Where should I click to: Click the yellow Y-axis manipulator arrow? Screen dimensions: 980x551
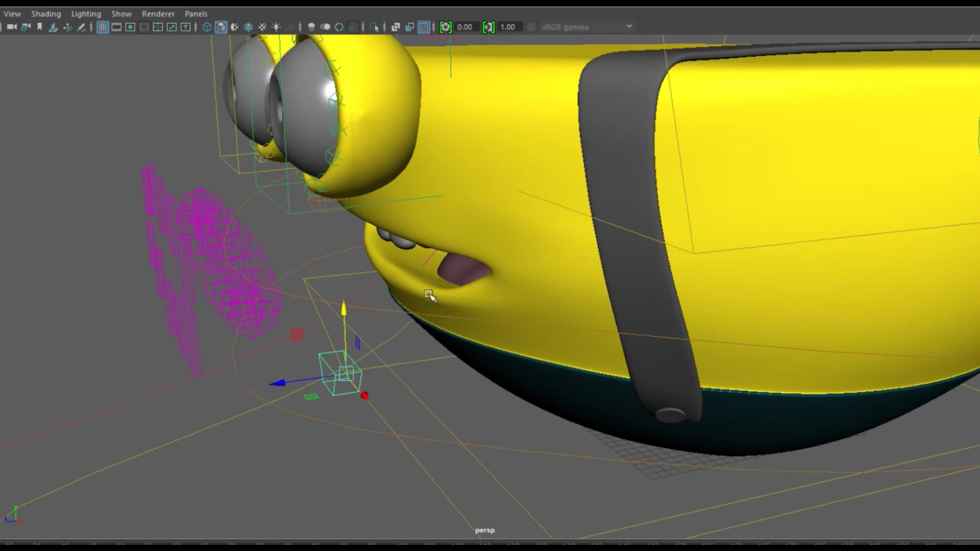click(344, 309)
